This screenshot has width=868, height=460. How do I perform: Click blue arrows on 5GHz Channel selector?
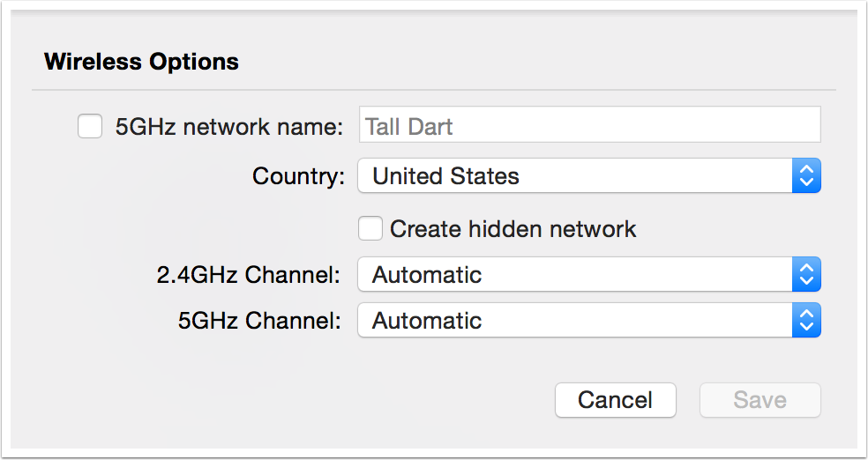[806, 320]
